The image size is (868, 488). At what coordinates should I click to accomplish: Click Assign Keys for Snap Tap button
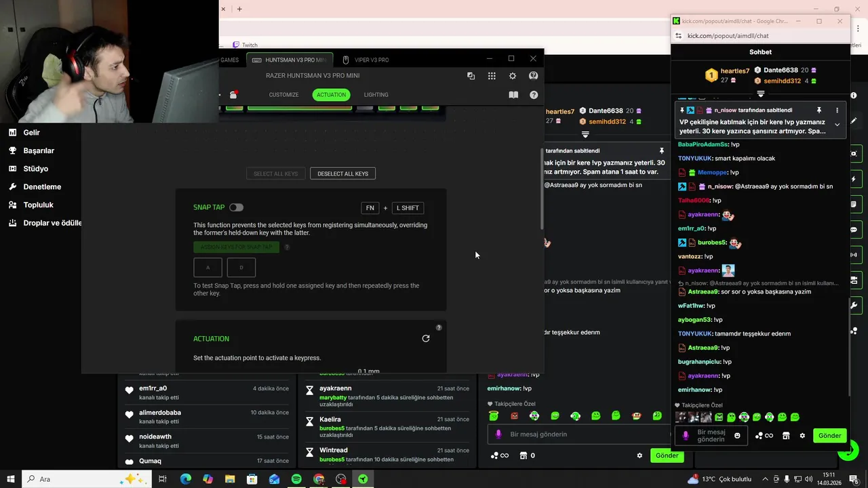tap(236, 247)
